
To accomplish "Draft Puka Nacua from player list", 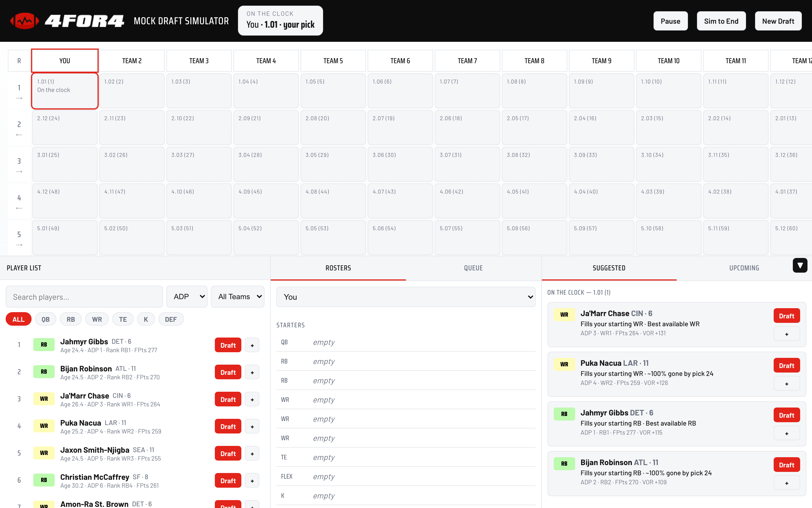I will 228,426.
